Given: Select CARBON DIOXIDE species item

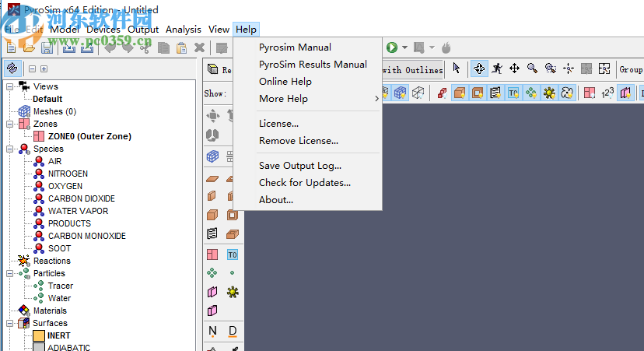Looking at the screenshot, I should click(x=82, y=198).
